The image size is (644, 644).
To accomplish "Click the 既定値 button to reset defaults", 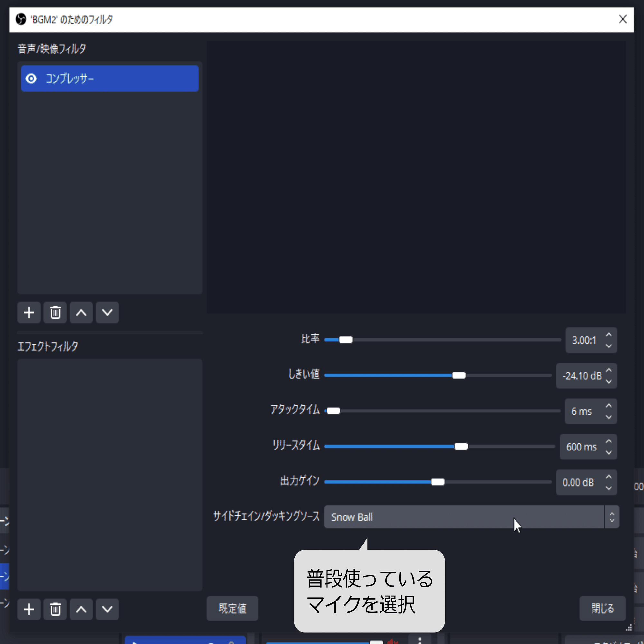I will point(232,609).
